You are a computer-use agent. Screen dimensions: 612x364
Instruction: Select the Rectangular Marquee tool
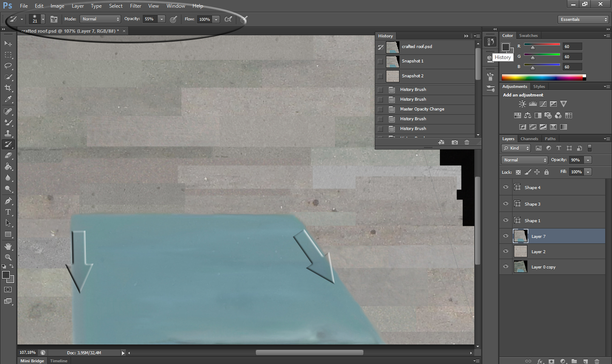8,55
